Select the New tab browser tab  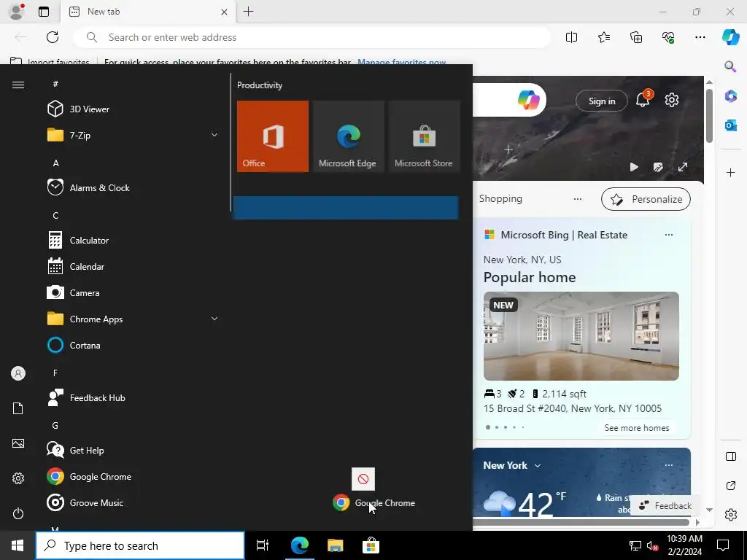[147, 12]
